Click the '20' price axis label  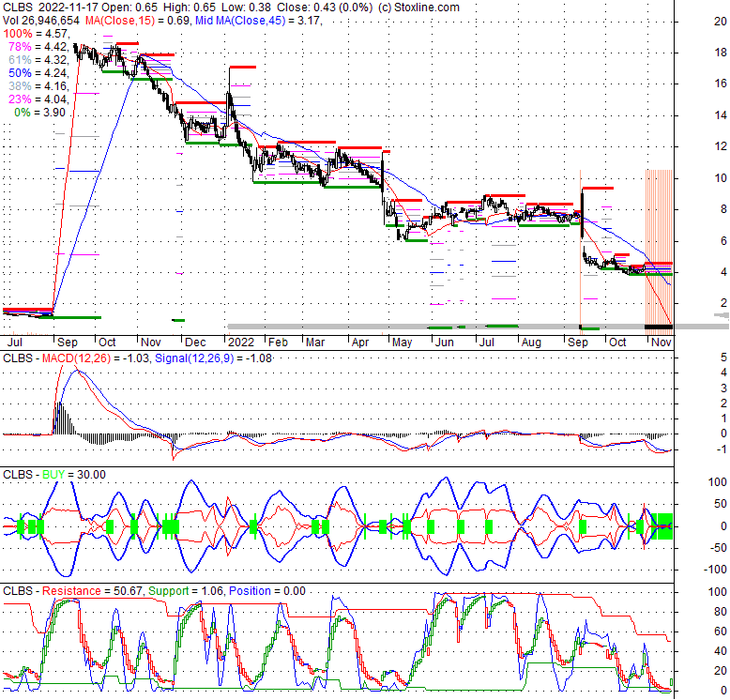coord(721,22)
